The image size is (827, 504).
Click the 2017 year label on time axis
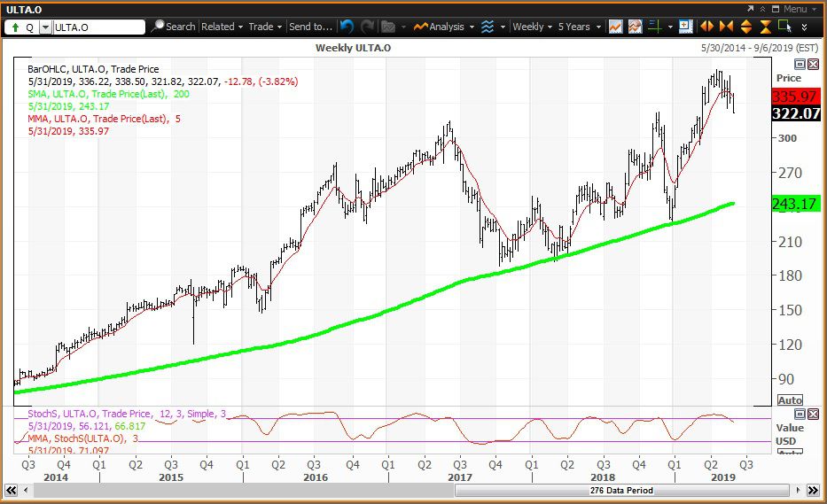[460, 477]
